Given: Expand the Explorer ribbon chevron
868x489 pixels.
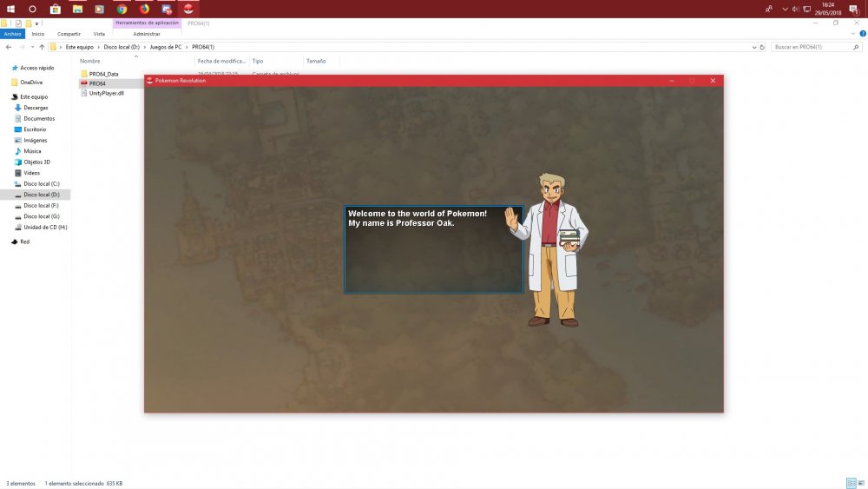Looking at the screenshot, I should (x=852, y=34).
